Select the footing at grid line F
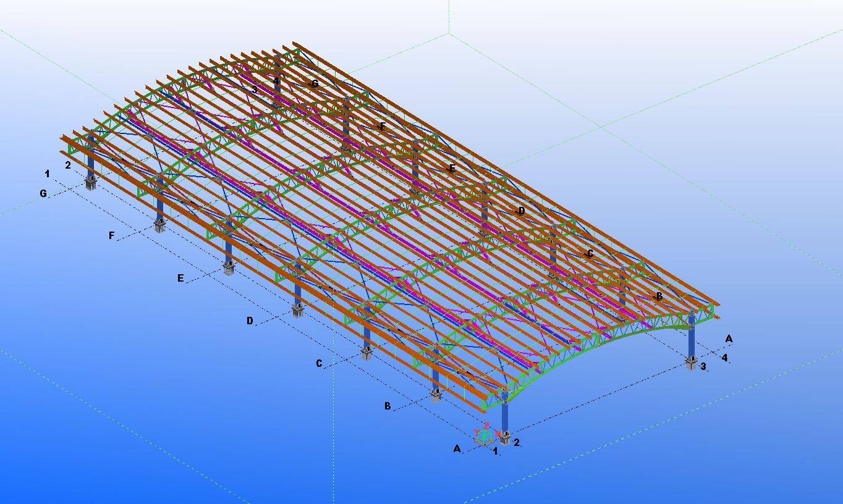The width and height of the screenshot is (843, 504). (159, 225)
